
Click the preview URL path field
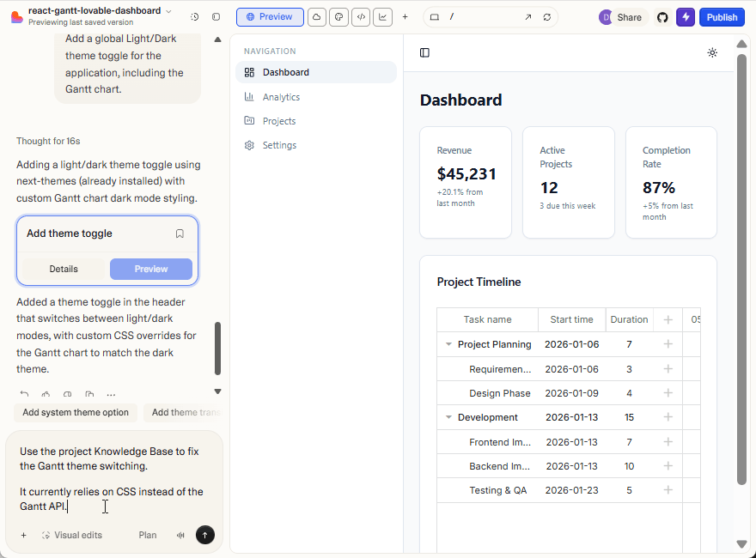coord(481,17)
